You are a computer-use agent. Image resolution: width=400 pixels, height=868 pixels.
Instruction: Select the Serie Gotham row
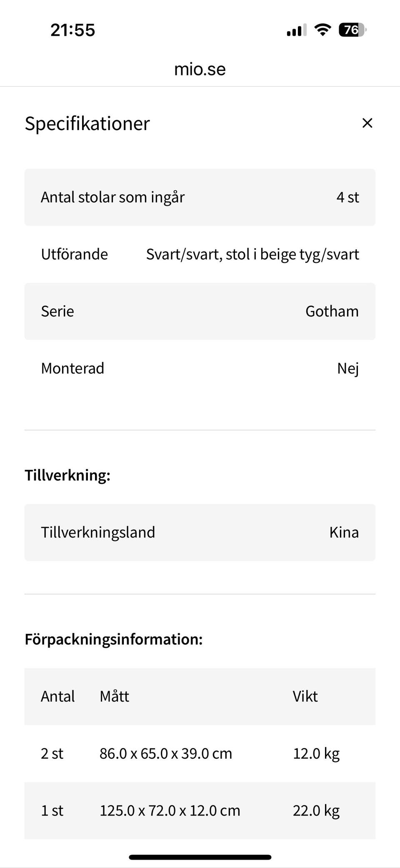click(x=200, y=312)
